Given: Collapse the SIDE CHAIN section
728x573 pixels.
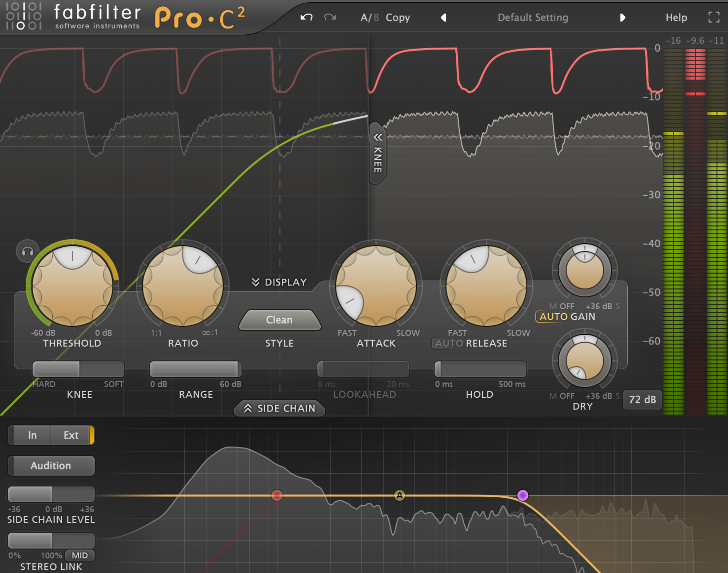Looking at the screenshot, I should point(280,408).
